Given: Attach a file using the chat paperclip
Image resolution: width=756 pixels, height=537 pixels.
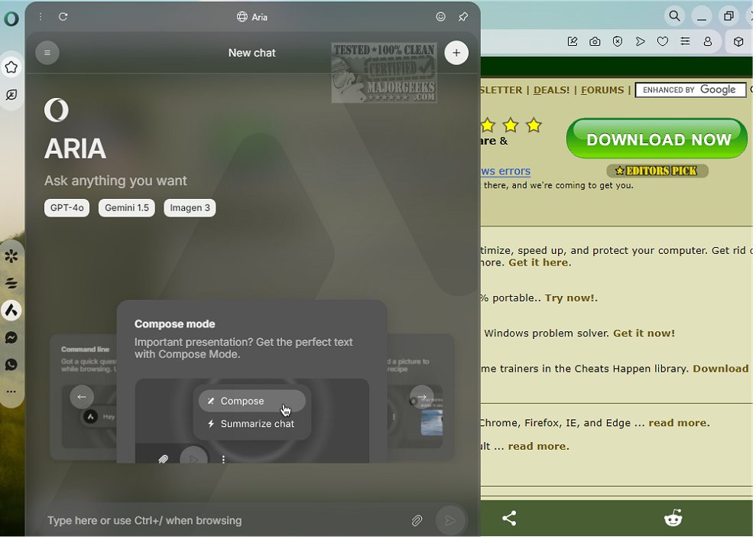Looking at the screenshot, I should click(417, 521).
